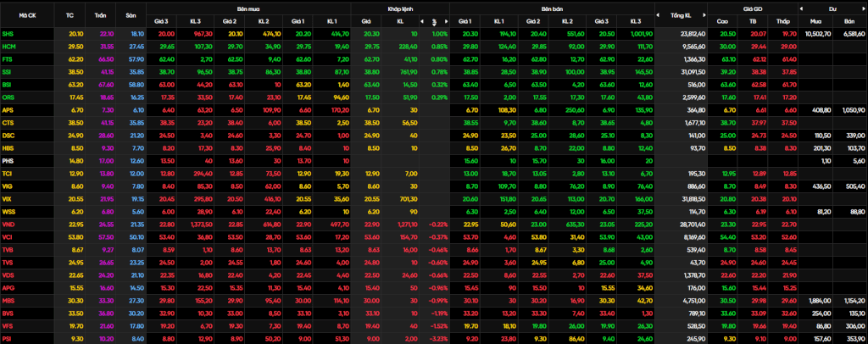Click the Dư group header
868x344 pixels.
pyautogui.click(x=832, y=8)
